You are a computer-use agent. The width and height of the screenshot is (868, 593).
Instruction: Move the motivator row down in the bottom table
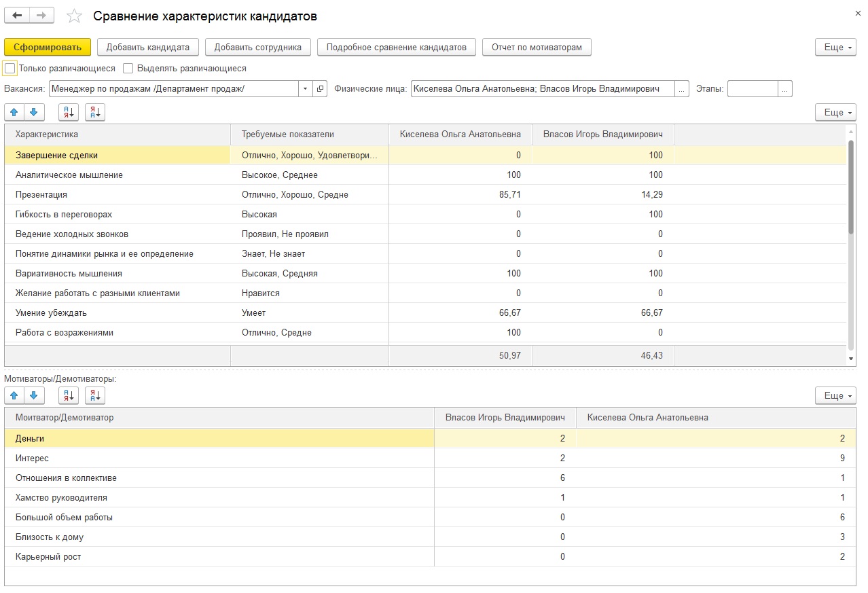pos(33,396)
